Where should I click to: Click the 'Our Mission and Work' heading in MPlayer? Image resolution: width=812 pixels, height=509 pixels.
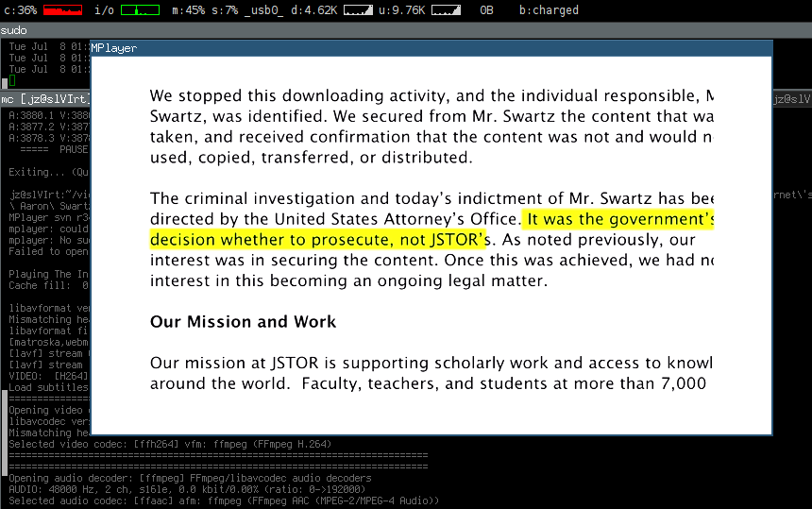[x=243, y=322]
